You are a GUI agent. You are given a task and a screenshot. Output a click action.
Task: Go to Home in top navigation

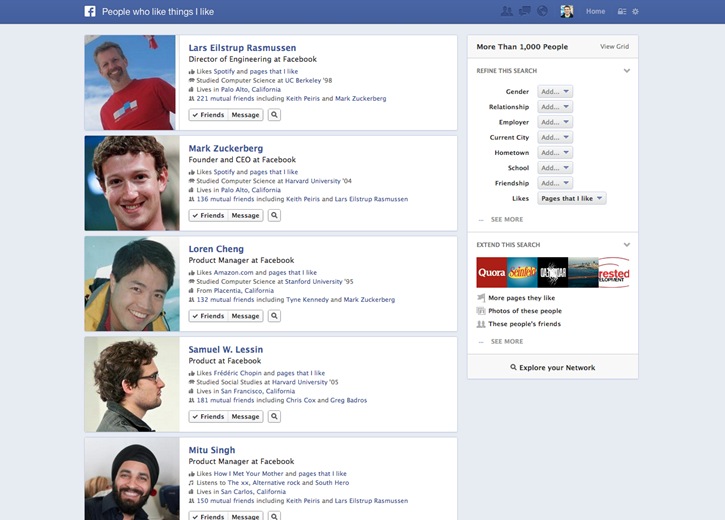click(x=595, y=12)
